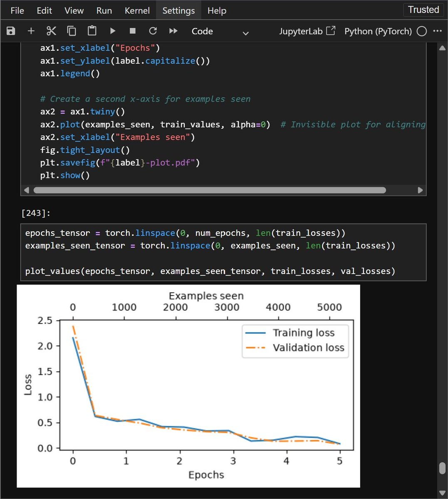Open the Run menu

(x=104, y=11)
